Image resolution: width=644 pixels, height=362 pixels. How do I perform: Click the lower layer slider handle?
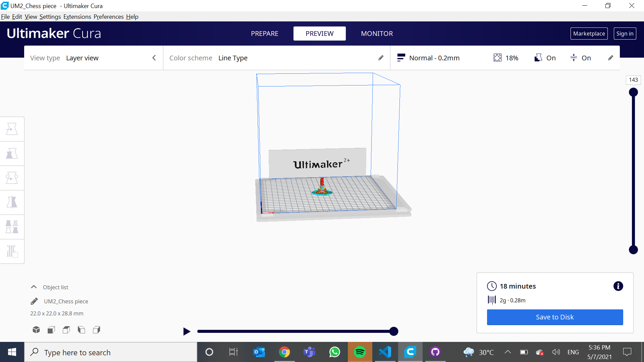(633, 250)
